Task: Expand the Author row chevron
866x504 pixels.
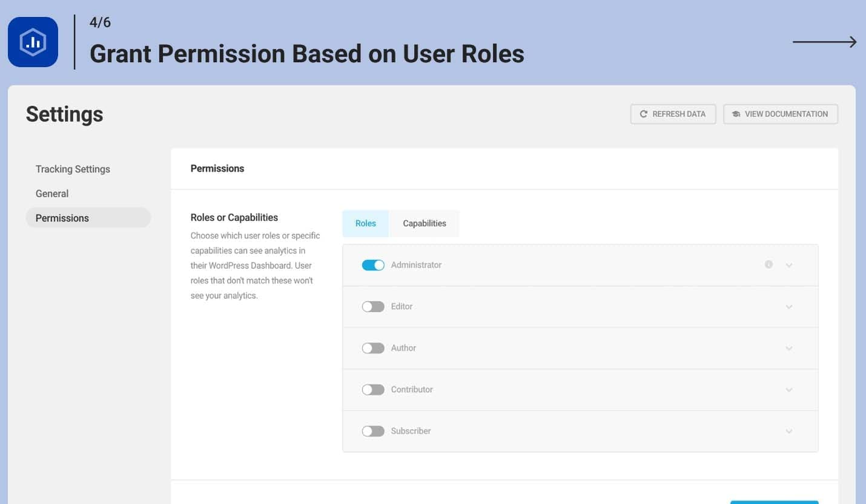Action: click(x=789, y=349)
